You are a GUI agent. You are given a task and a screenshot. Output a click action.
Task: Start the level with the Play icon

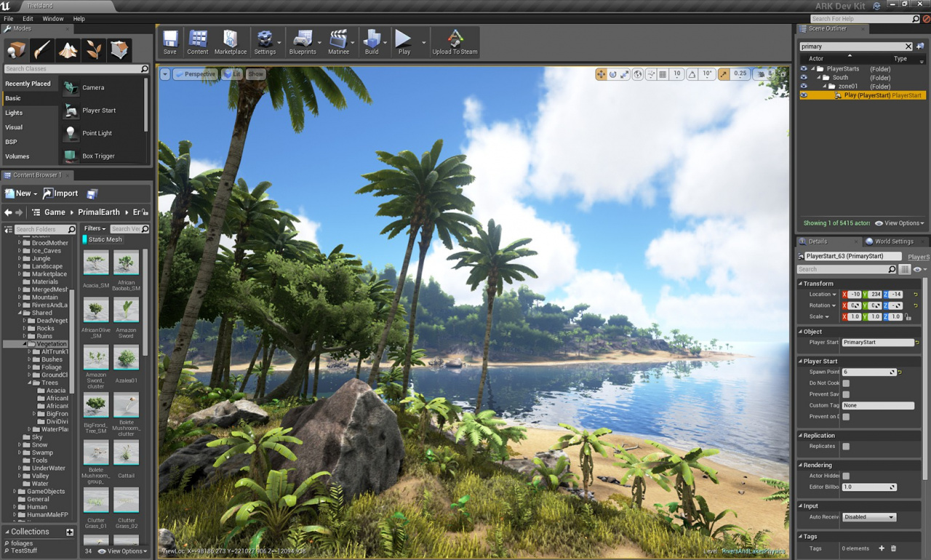[404, 42]
